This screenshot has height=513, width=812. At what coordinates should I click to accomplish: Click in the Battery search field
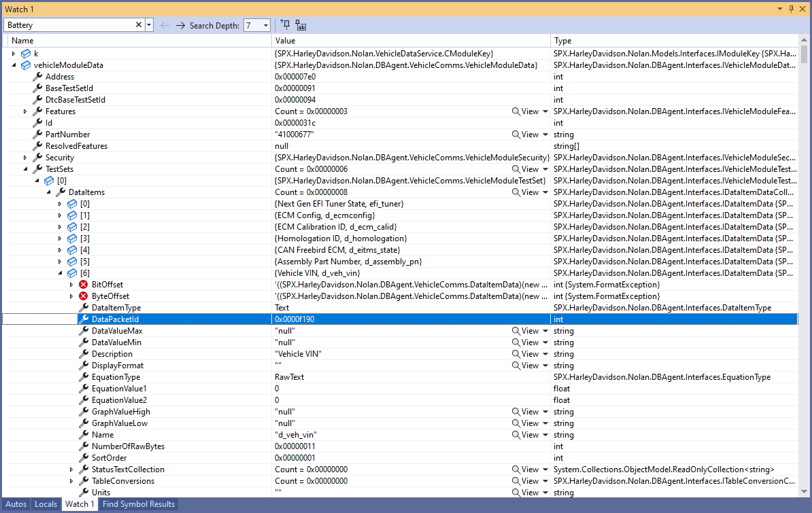[x=68, y=25]
